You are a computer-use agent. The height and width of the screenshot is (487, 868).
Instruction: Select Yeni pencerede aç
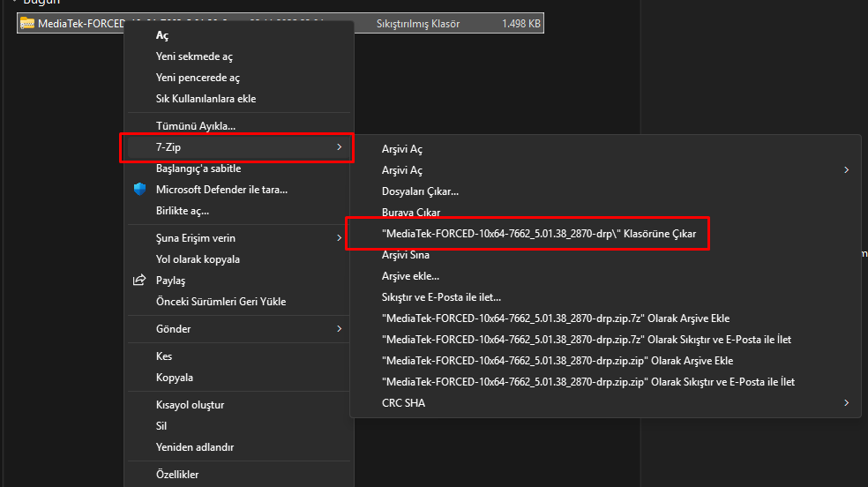pyautogui.click(x=239, y=78)
